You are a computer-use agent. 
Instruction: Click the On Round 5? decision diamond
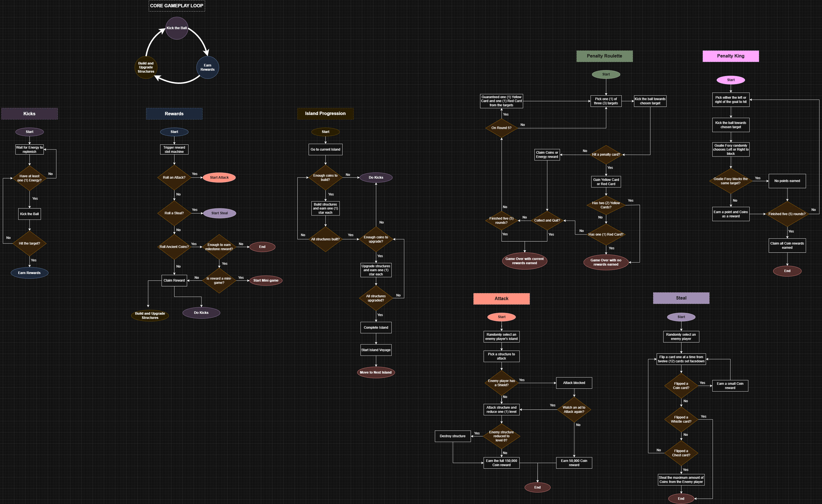(501, 128)
